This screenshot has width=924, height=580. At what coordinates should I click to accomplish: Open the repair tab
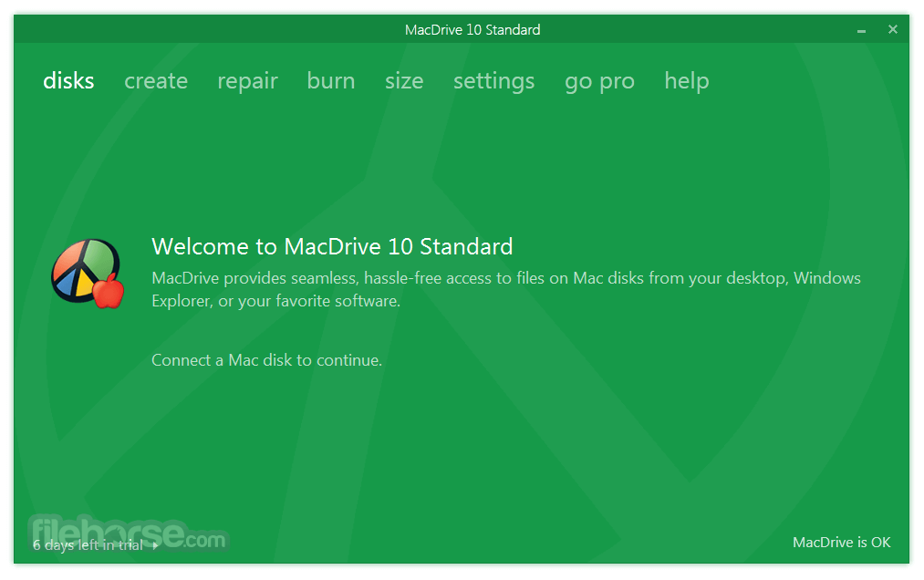247,81
